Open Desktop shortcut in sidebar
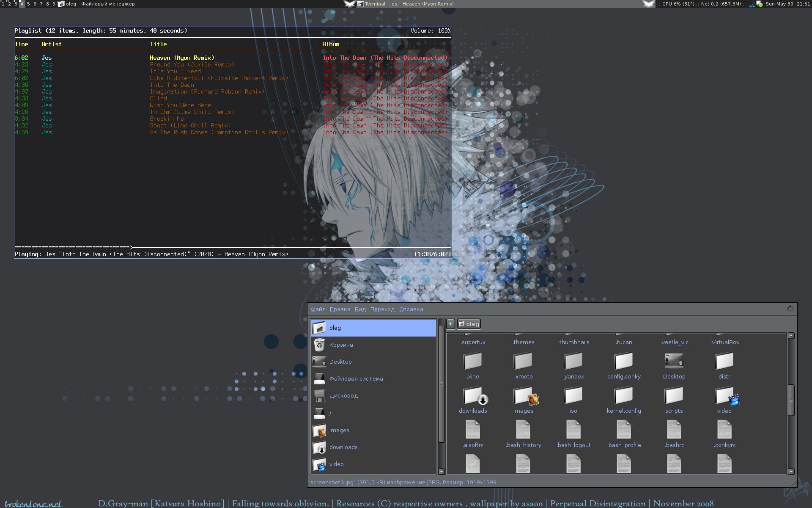 (373, 362)
